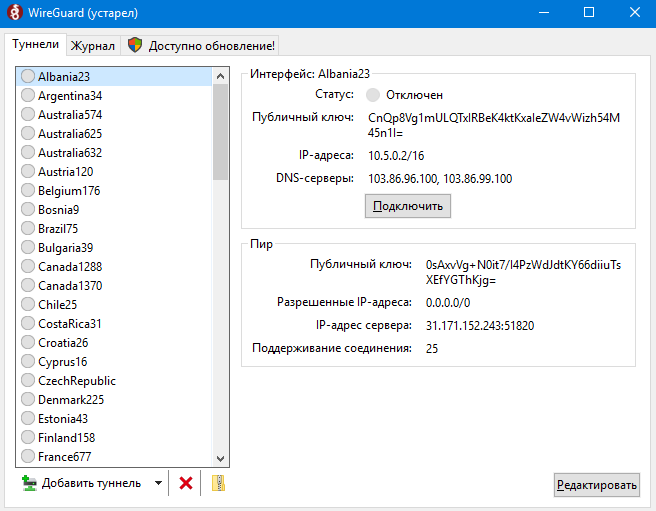Select the Cyprus16 tunnel
Viewport: 656px width, 511px height.
pyautogui.click(x=114, y=362)
